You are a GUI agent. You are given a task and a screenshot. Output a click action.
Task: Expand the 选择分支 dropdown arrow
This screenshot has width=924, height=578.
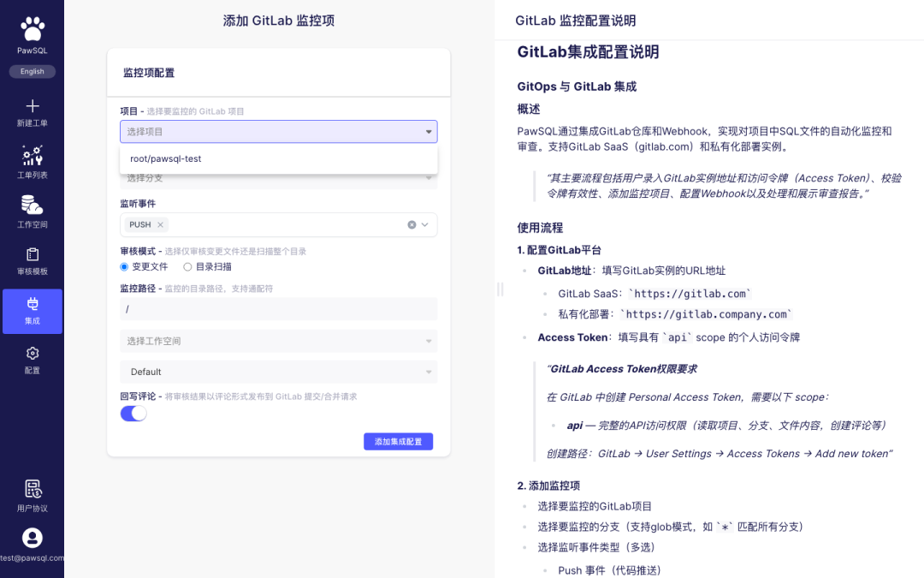pyautogui.click(x=429, y=178)
